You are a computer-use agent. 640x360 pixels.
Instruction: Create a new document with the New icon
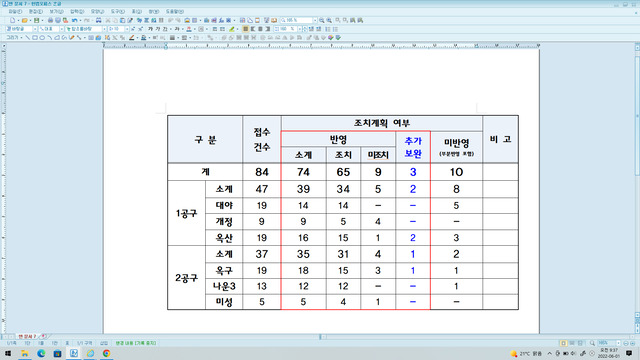(x=12, y=20)
